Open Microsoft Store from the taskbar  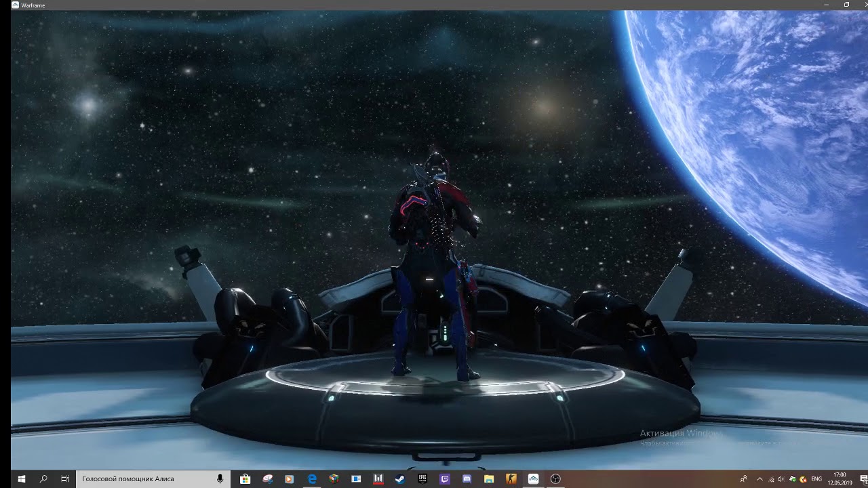pyautogui.click(x=245, y=479)
